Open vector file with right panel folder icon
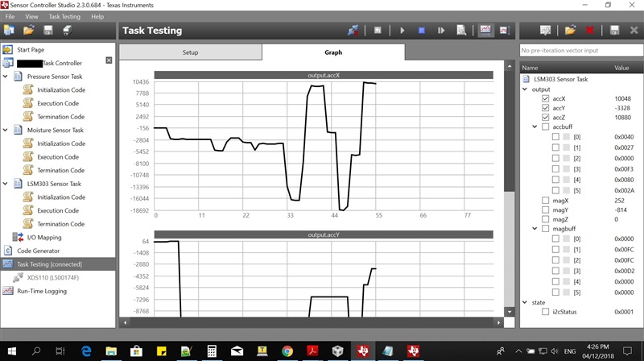This screenshot has width=644, height=361. pos(570,31)
